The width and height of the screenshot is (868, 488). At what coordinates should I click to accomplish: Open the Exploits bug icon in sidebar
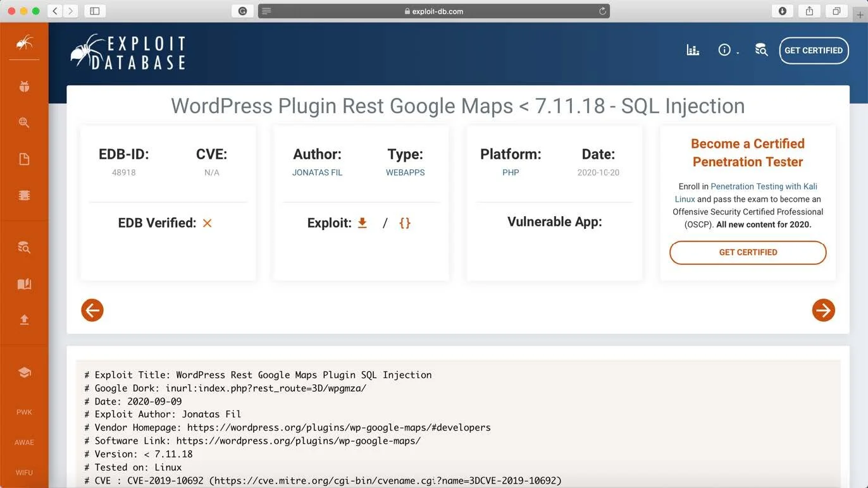24,87
